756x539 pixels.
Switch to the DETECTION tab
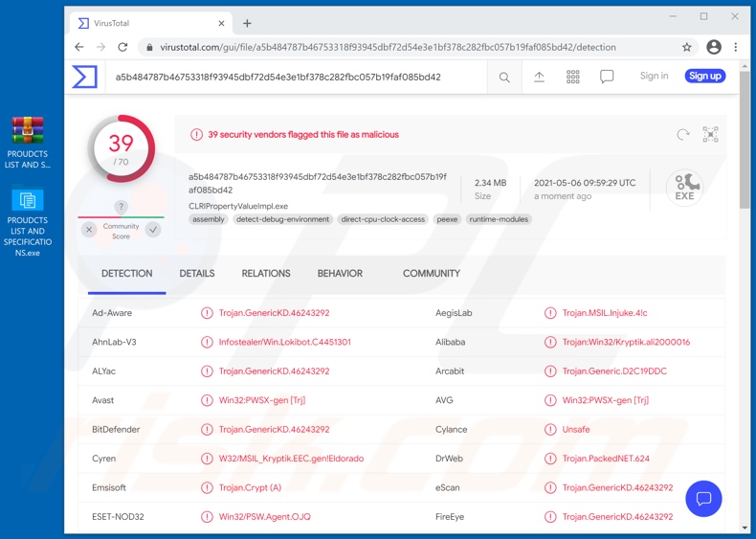click(127, 274)
